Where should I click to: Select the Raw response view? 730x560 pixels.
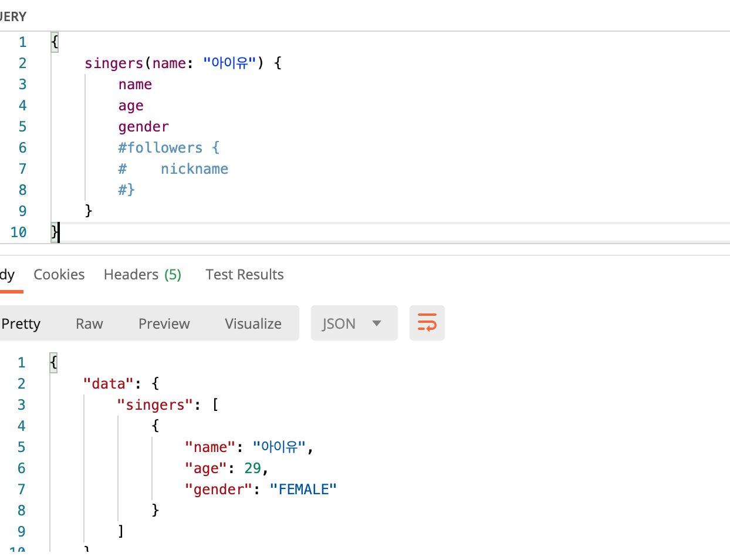pos(89,323)
